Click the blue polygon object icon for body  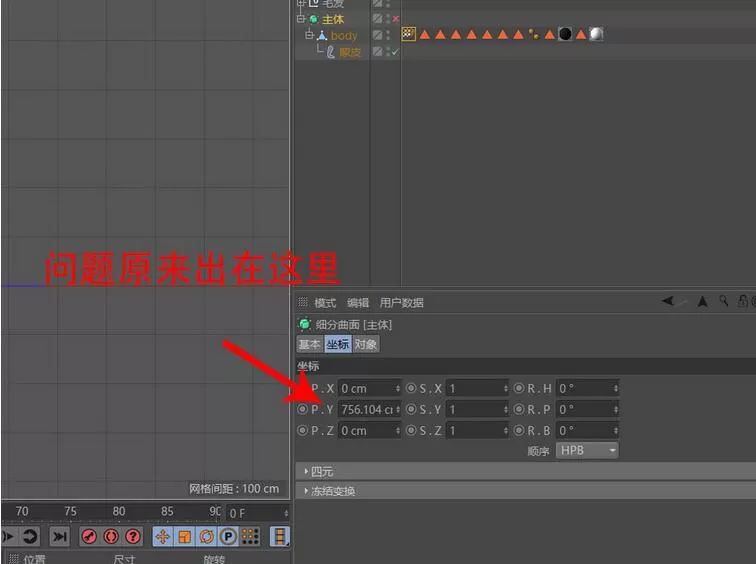coord(322,35)
